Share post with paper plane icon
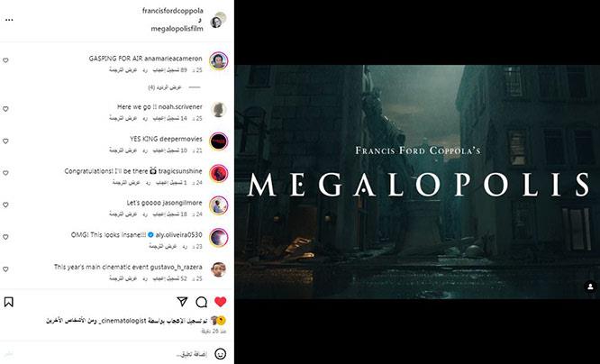Viewport: 600px width, 364px height. tap(182, 302)
